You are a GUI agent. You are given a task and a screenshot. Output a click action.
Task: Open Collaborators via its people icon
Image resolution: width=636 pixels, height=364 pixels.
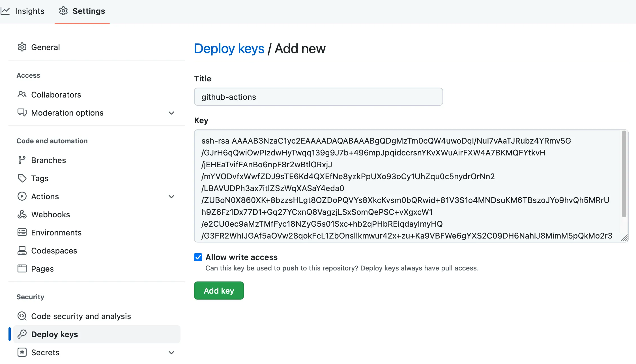coord(22,94)
